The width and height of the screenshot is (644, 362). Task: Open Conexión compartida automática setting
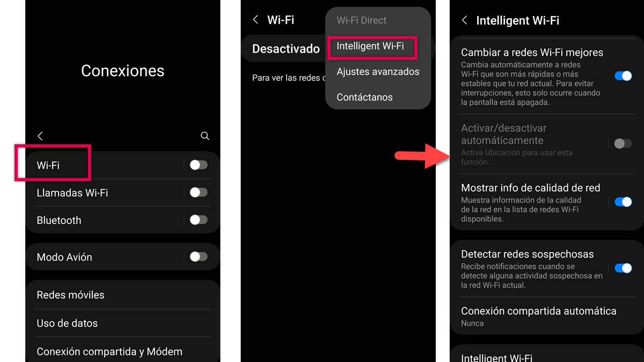pos(546,316)
